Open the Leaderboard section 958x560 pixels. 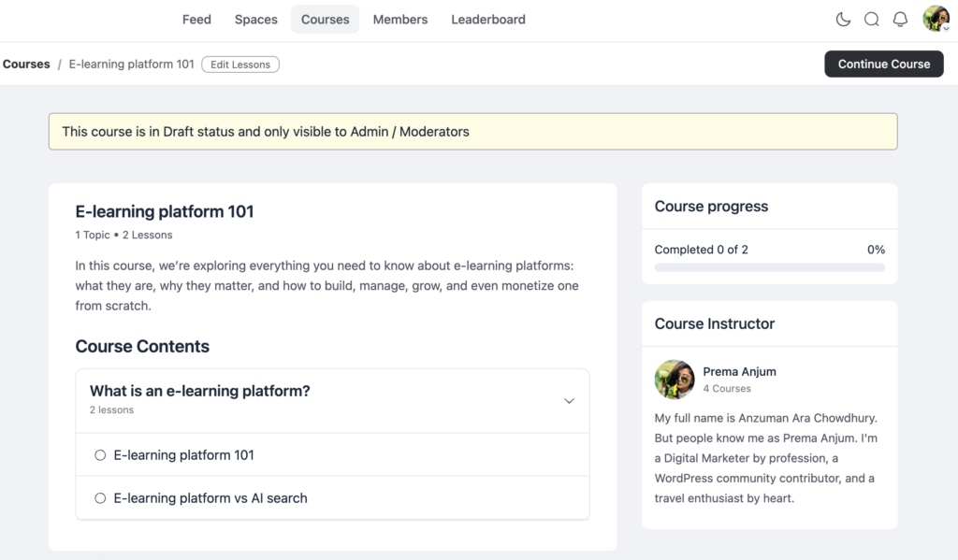point(487,19)
